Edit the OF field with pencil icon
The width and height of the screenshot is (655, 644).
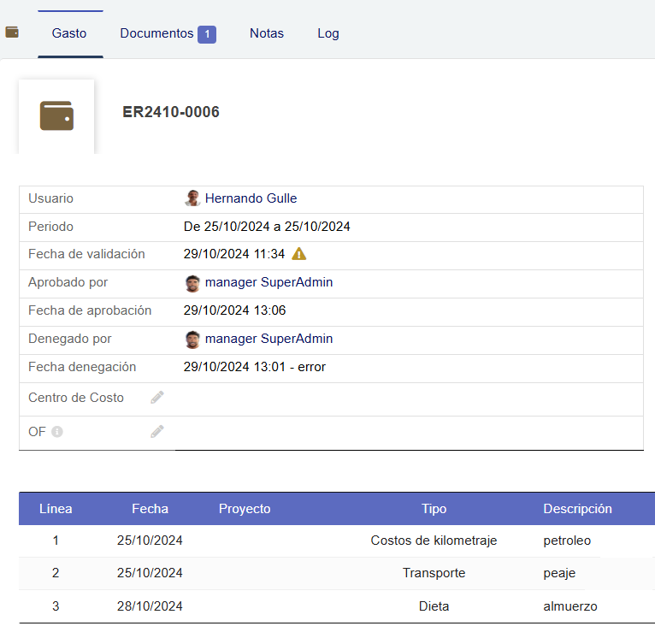156,432
